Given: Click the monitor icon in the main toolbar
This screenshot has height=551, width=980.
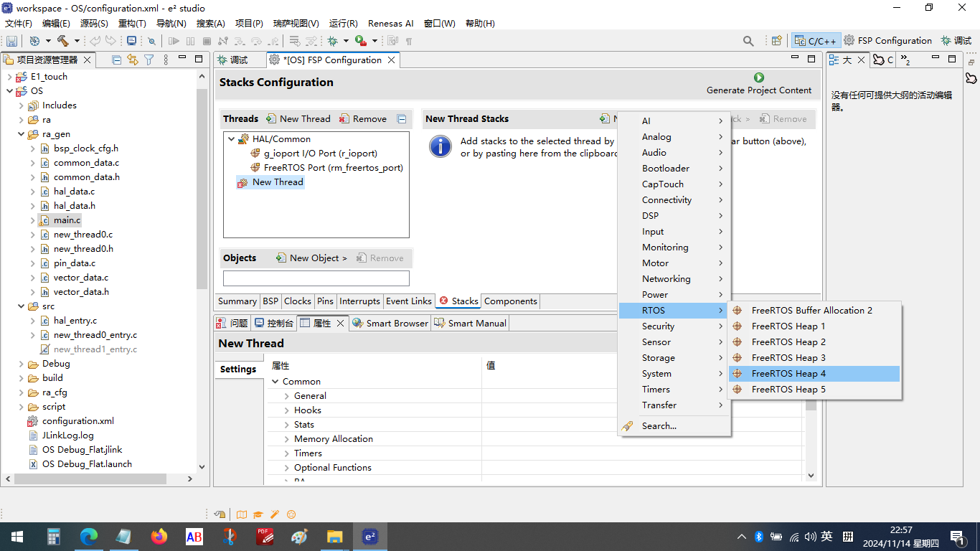Looking at the screenshot, I should point(131,42).
